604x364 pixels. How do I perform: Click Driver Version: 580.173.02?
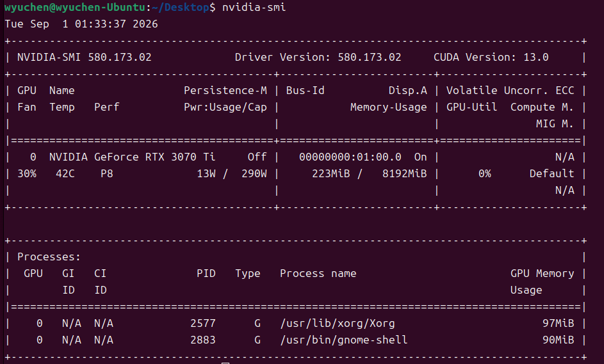click(x=318, y=58)
